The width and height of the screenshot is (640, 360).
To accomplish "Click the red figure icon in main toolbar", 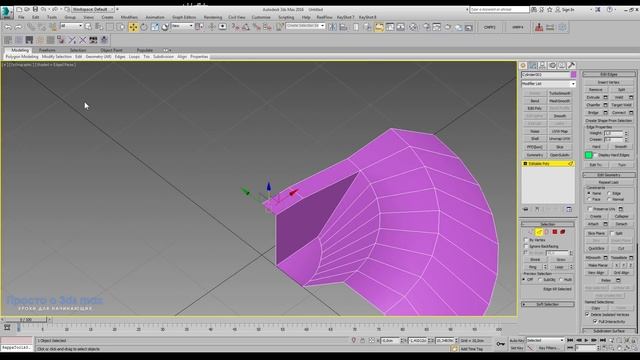I will (x=539, y=27).
